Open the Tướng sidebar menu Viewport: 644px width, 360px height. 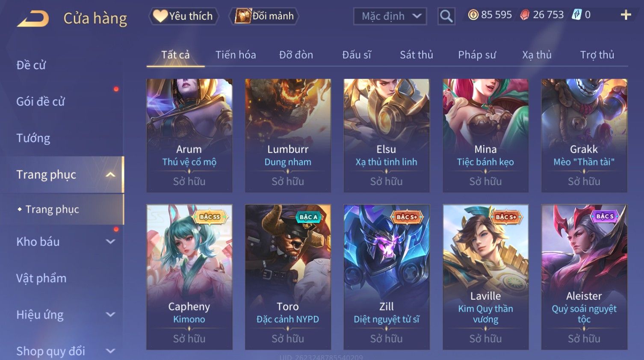point(33,138)
